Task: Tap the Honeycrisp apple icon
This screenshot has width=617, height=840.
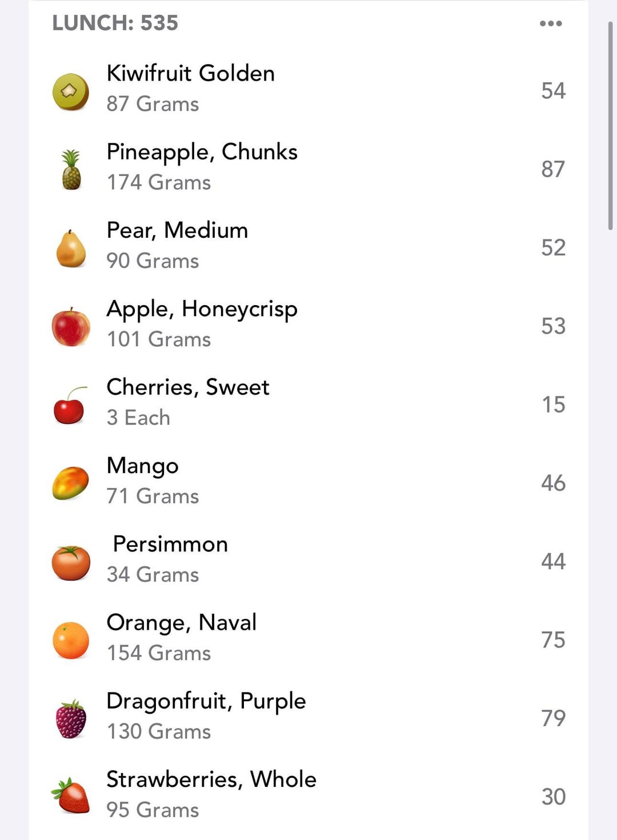Action: click(x=71, y=327)
